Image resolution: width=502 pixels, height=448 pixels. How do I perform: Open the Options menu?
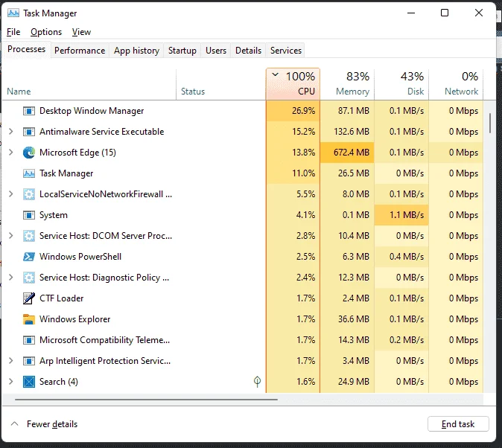46,32
